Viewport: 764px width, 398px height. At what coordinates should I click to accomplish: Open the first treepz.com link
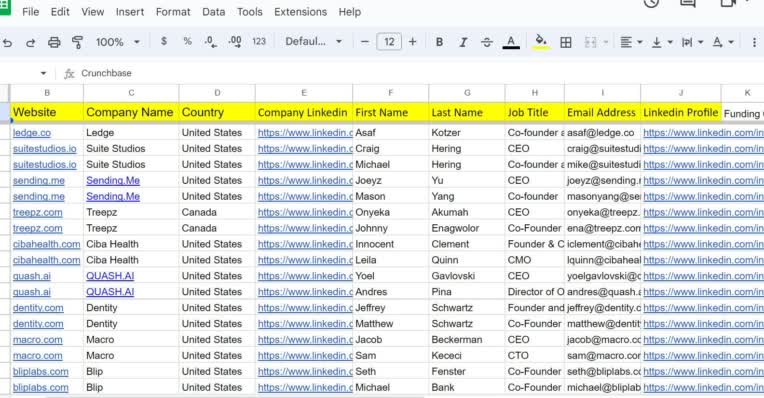coord(38,212)
